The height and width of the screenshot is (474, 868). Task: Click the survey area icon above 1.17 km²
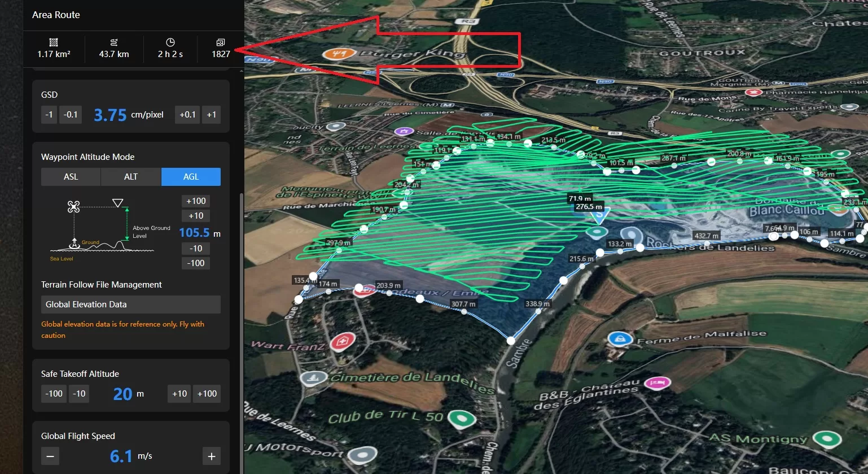(52, 42)
